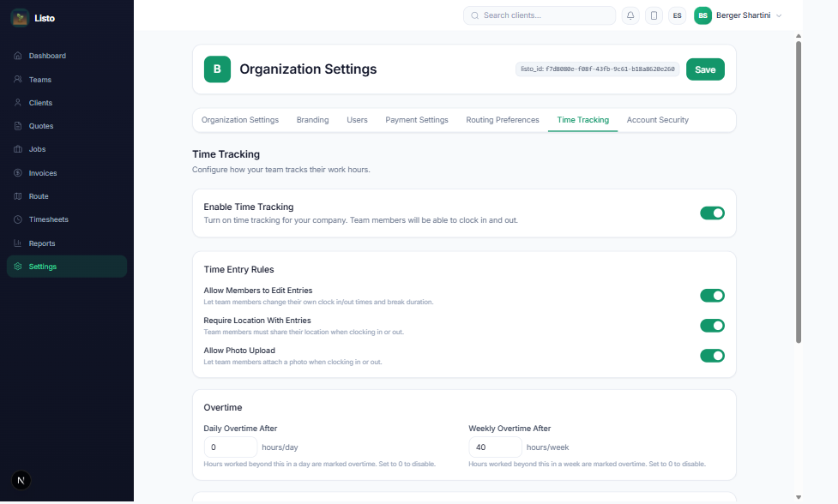838x504 pixels.
Task: Toggle Require Location With Entries
Action: (x=713, y=326)
